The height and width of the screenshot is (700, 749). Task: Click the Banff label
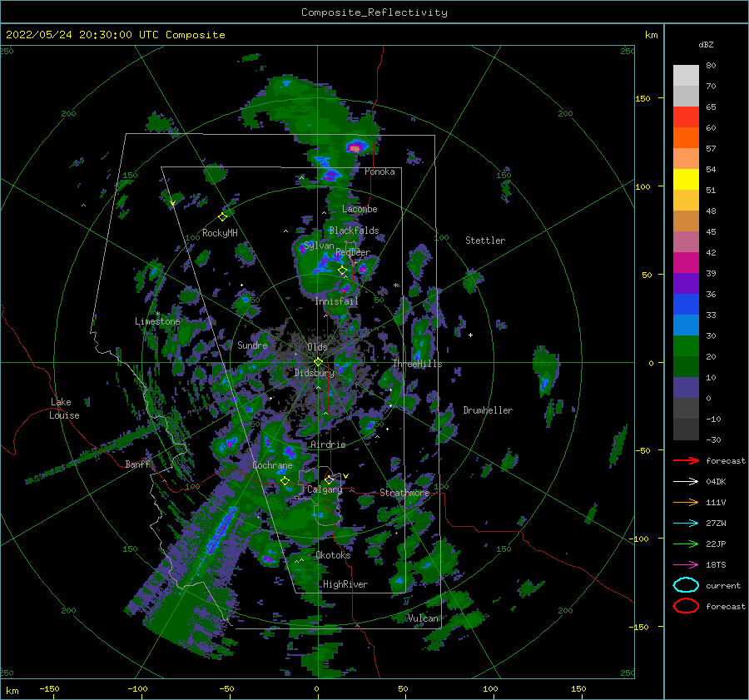point(137,464)
